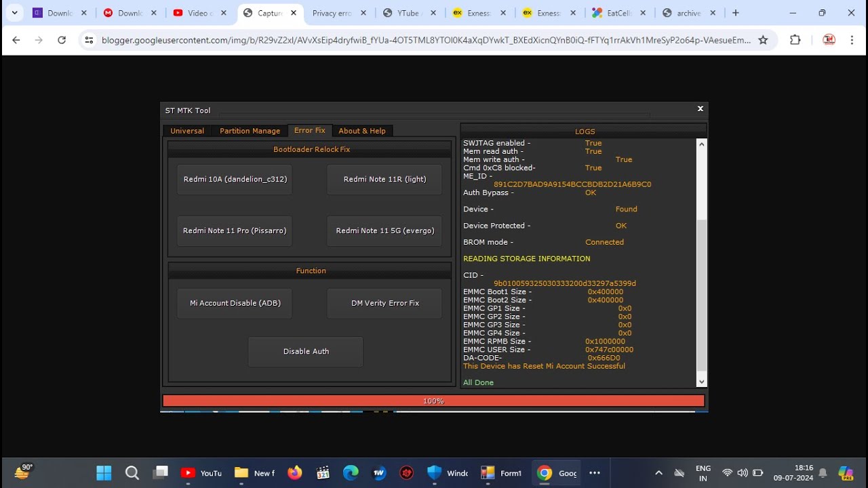Open taskbar overflow three-dot menu
Image resolution: width=868 pixels, height=488 pixels.
click(595, 473)
